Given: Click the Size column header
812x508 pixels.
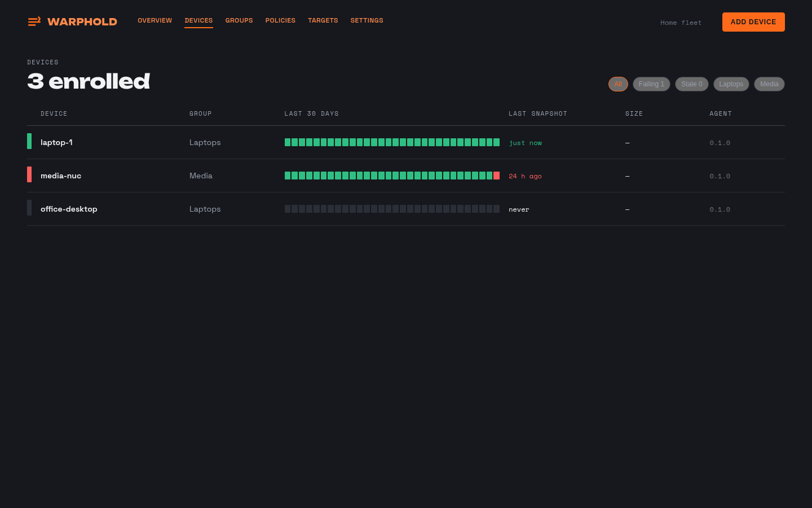Looking at the screenshot, I should tap(634, 113).
